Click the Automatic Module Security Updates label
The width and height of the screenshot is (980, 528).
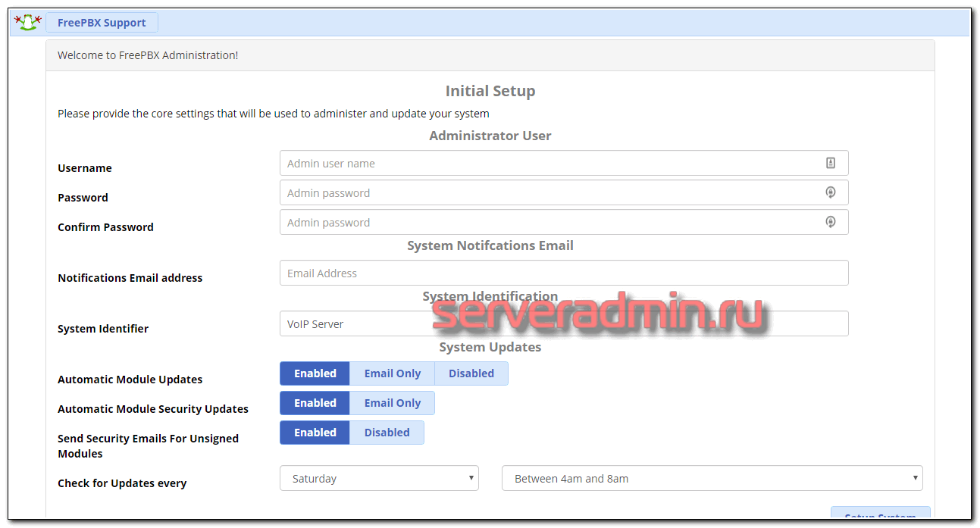(153, 409)
